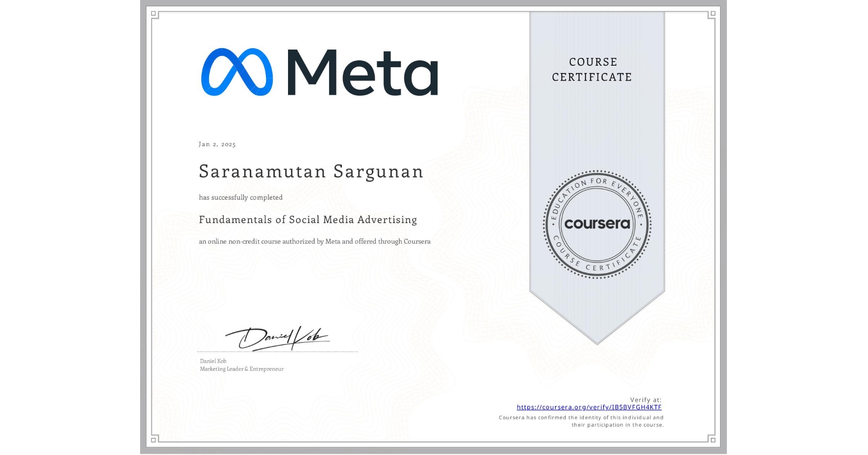This screenshot has height=455, width=868.
Task: Click the date Jan 2, 2025
Action: [217, 144]
